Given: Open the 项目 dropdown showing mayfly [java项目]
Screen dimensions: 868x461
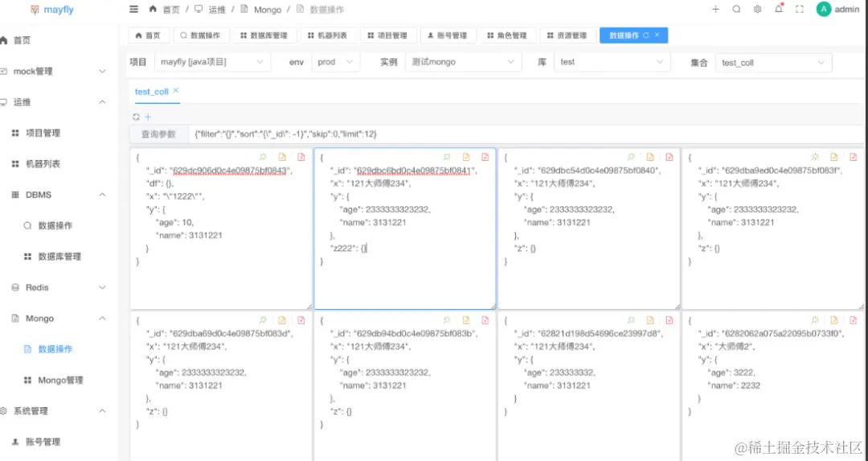Looking at the screenshot, I should (212, 62).
